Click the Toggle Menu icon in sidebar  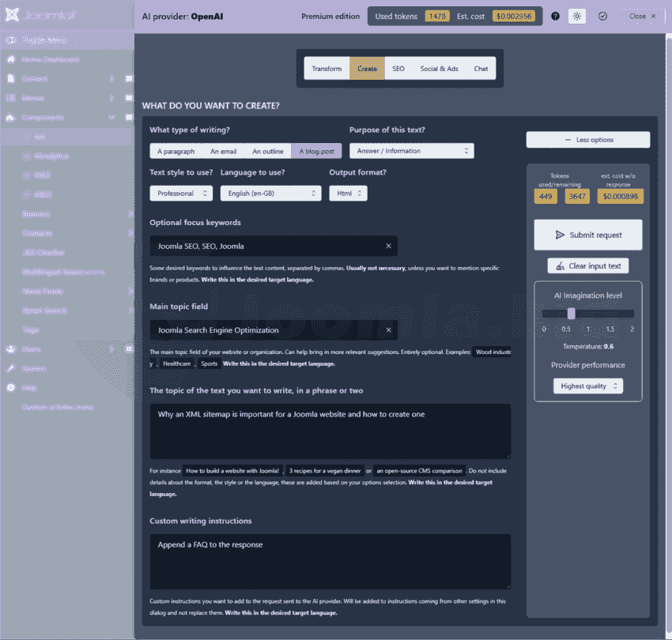[11, 40]
